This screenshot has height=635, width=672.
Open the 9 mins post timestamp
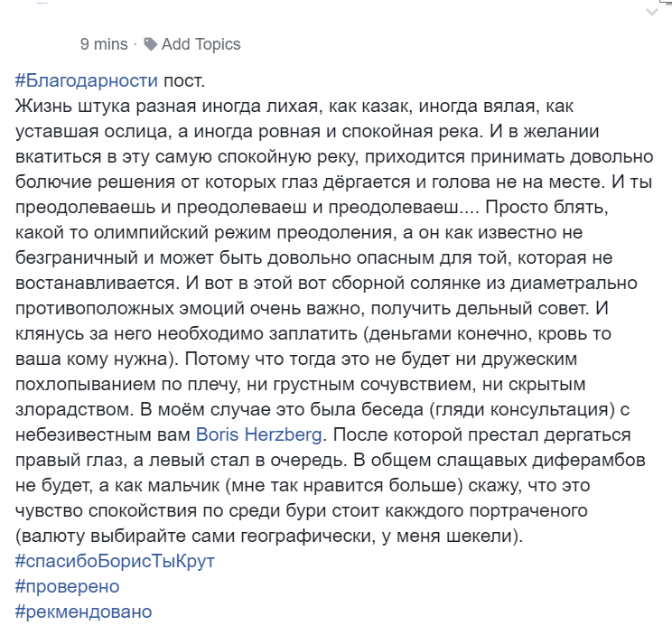[x=104, y=44]
